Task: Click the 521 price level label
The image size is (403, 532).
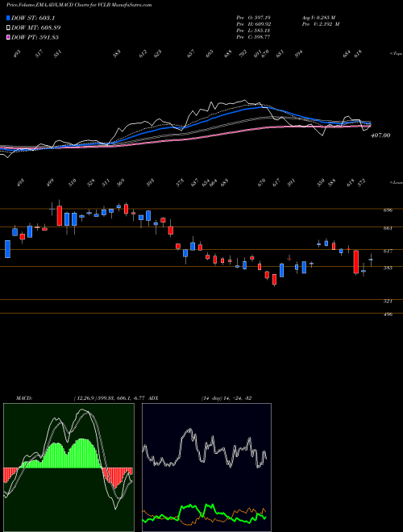Action: coord(388,301)
